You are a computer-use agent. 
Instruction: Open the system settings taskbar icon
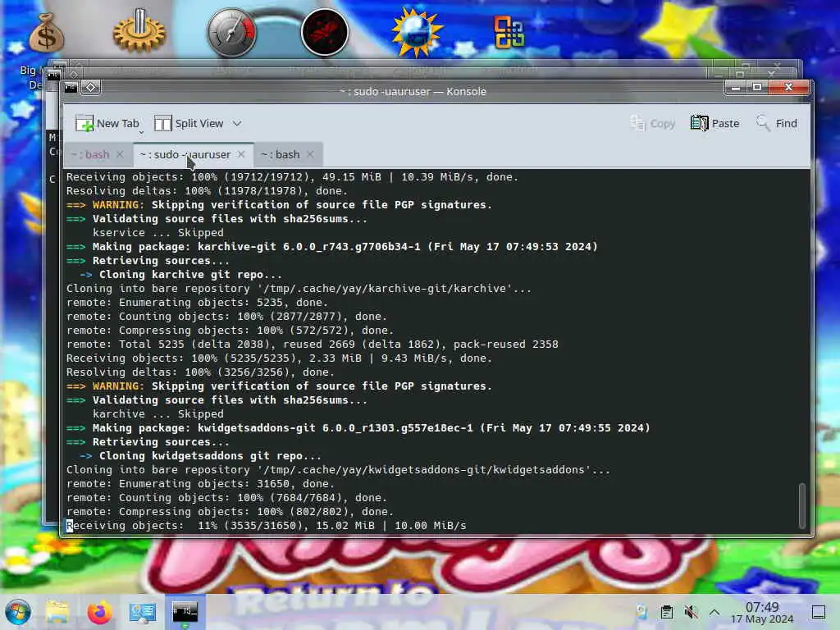[x=143, y=612]
